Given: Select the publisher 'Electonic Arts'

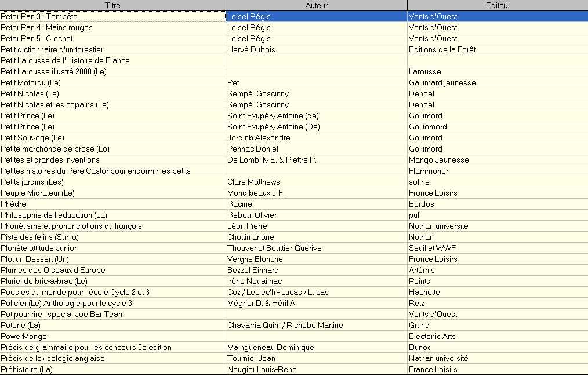Looking at the screenshot, I should click(432, 336).
